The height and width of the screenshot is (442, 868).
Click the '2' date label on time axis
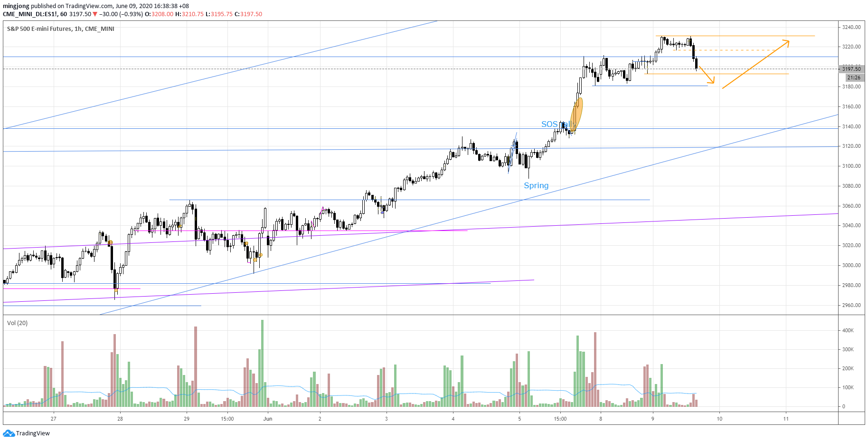point(320,419)
